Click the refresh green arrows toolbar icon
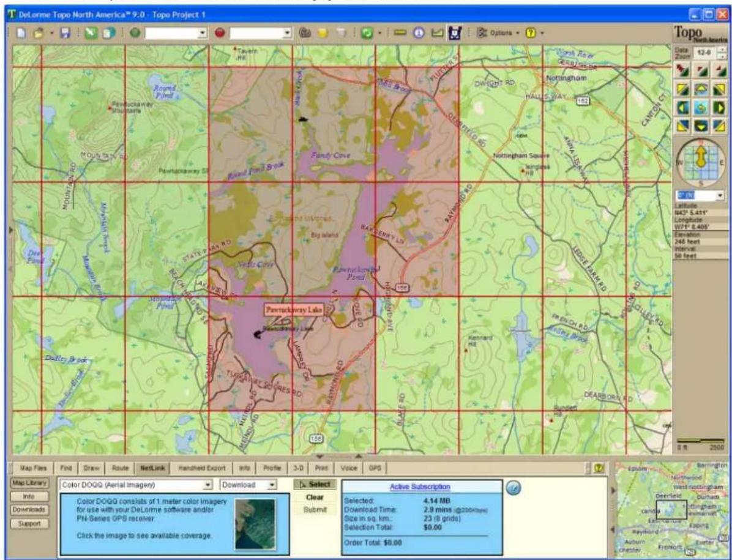Image resolution: width=732 pixels, height=560 pixels. [x=367, y=34]
